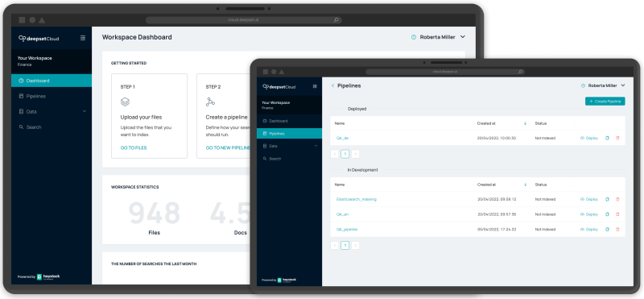Open Dashboard in the back window sidebar
This screenshot has width=644, height=299.
click(52, 81)
